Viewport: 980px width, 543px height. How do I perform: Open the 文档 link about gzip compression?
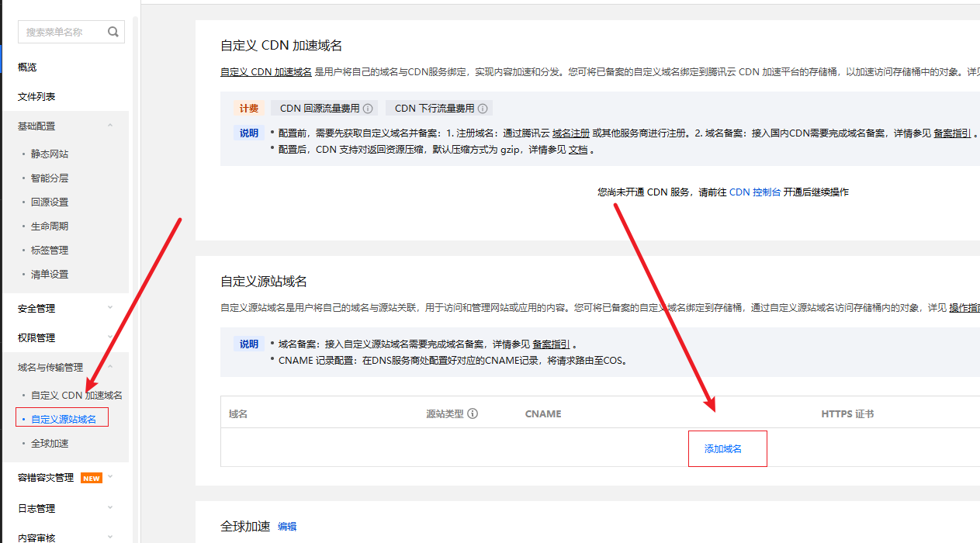pyautogui.click(x=578, y=150)
